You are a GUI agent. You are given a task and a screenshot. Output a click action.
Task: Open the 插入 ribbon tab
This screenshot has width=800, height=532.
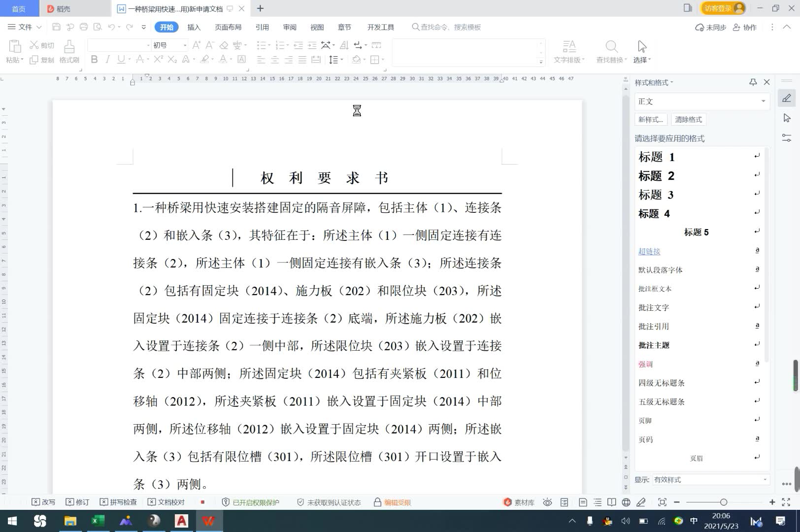pos(194,27)
